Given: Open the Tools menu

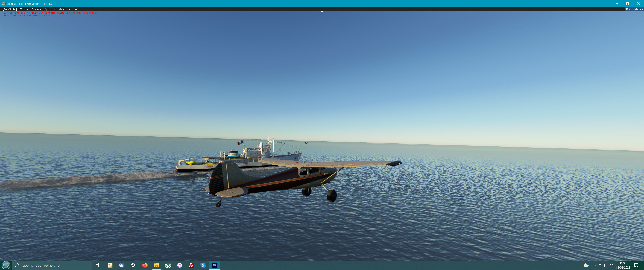Looking at the screenshot, I should (x=24, y=9).
